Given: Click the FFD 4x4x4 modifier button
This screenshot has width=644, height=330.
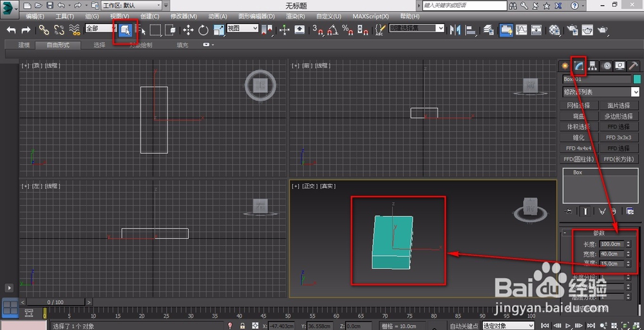Looking at the screenshot, I should click(579, 148).
